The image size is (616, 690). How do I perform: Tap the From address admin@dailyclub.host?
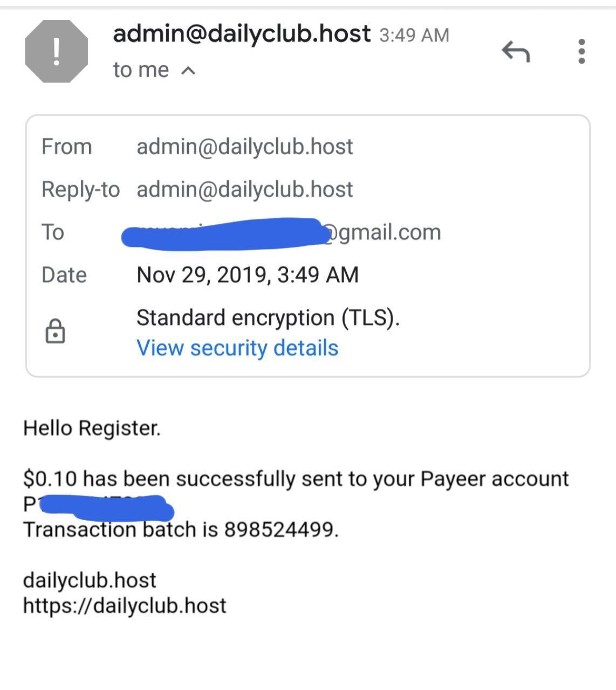[245, 147]
